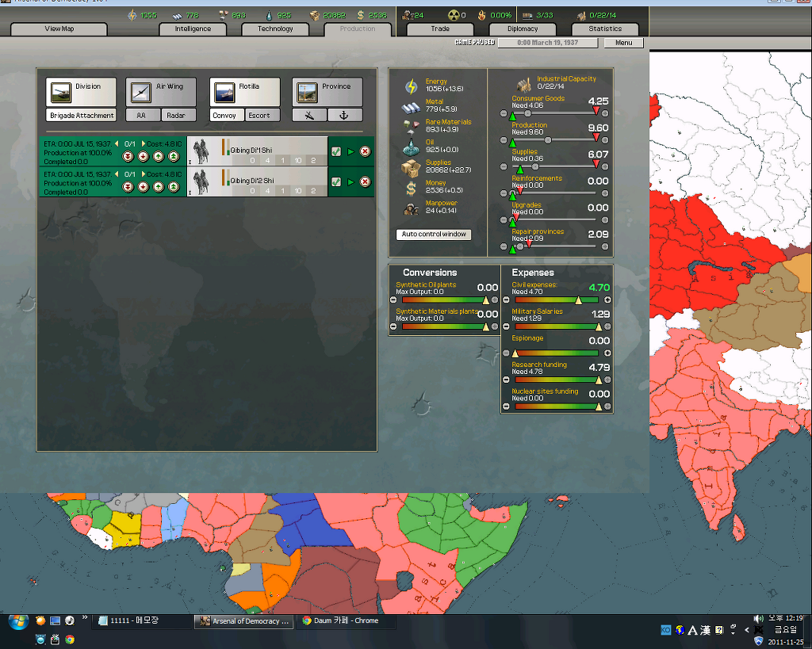Click minus button on Military Salaries slider
The width and height of the screenshot is (812, 649).
[x=506, y=326]
